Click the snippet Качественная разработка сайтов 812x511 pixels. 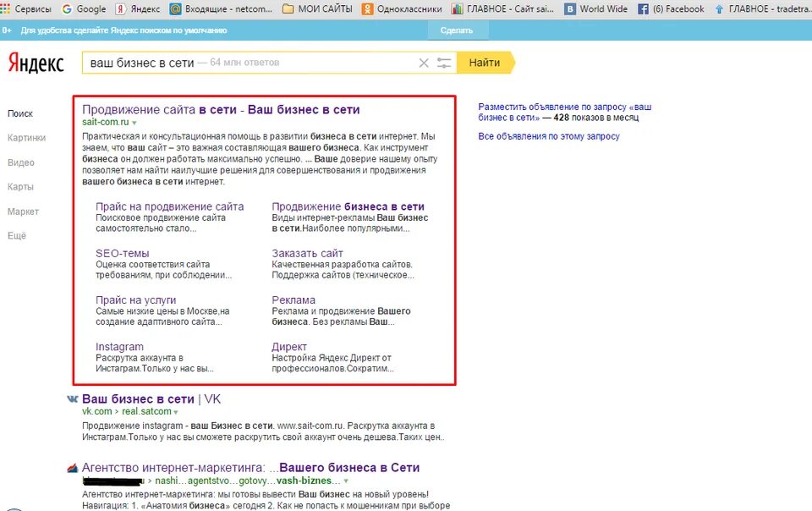(x=343, y=265)
